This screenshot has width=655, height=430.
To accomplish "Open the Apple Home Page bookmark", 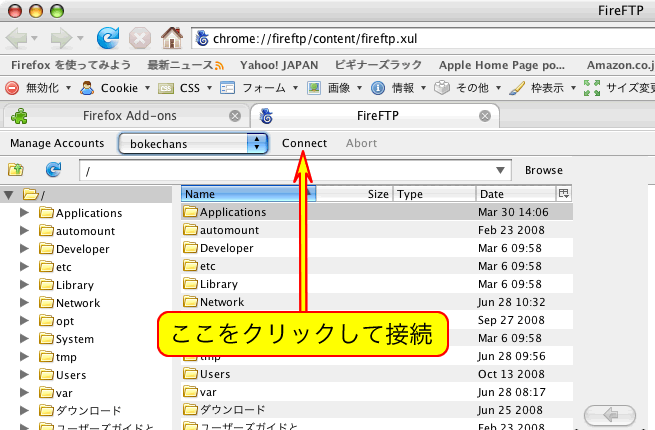I will click(x=501, y=65).
